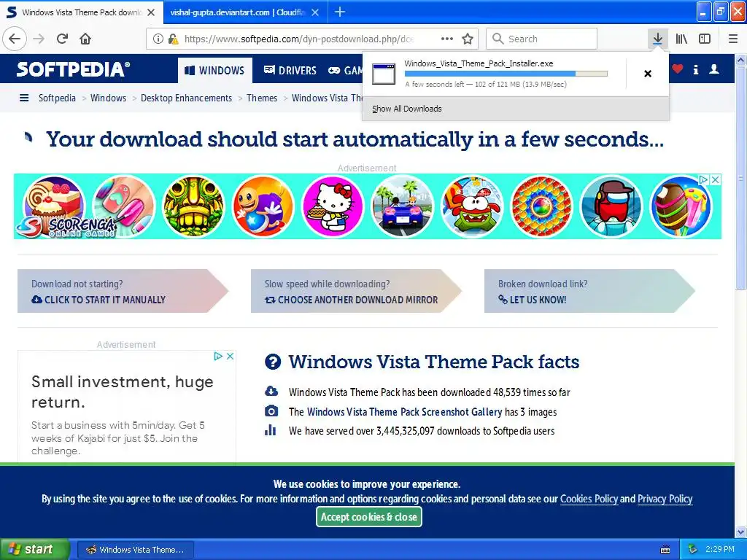Open the Small investment, huge return ad
Image resolution: width=747 pixels, height=560 pixels.
(x=123, y=392)
